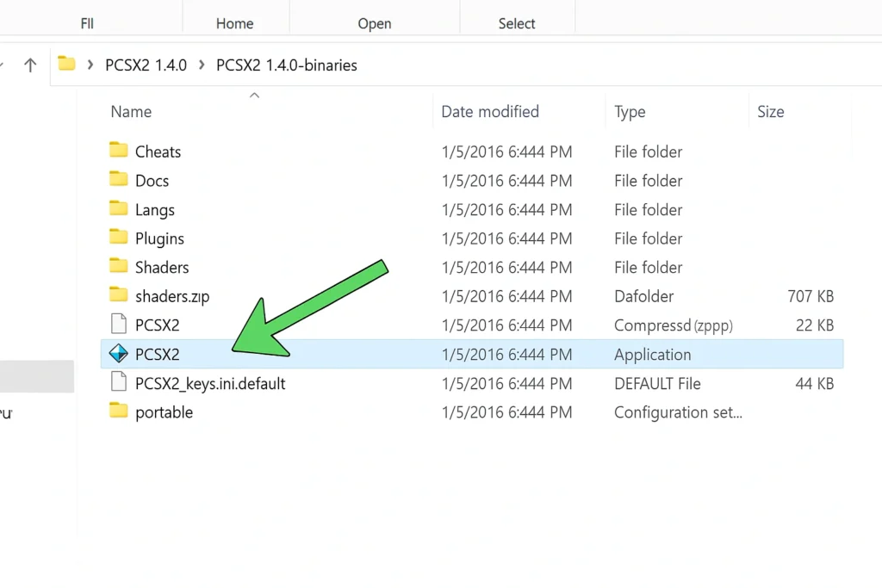Sort by the Type column header
Viewport: 882px width, 588px height.
coord(630,113)
